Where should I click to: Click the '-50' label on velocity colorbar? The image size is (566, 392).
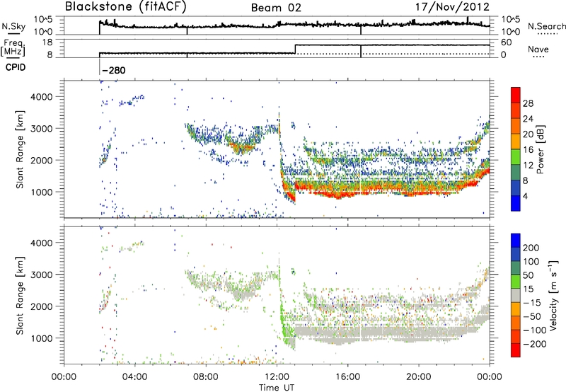532,316
